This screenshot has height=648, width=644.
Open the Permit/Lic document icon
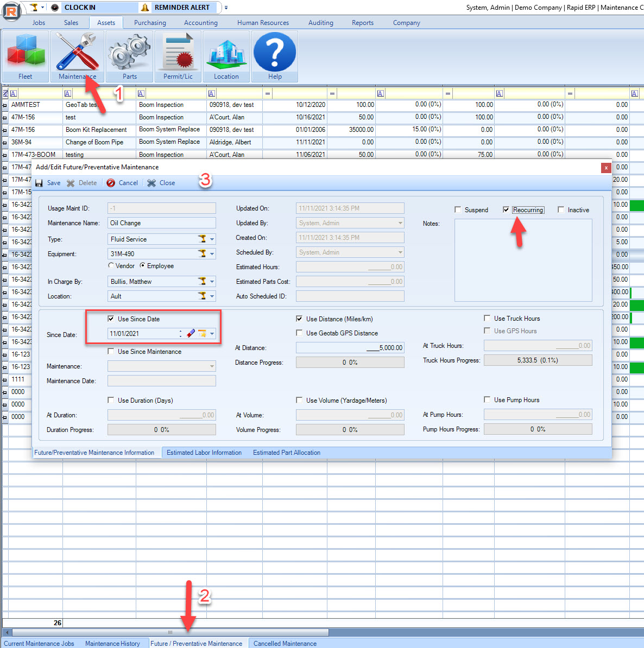(x=178, y=56)
